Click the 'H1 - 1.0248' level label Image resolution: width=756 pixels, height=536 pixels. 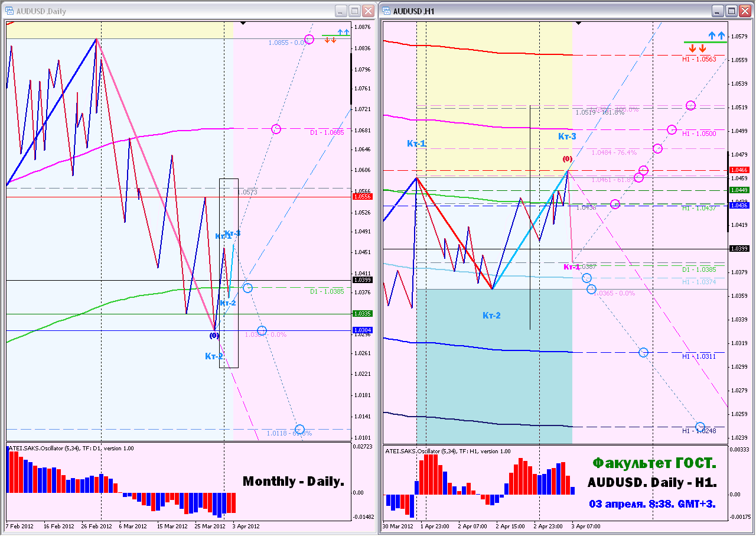[699, 431]
